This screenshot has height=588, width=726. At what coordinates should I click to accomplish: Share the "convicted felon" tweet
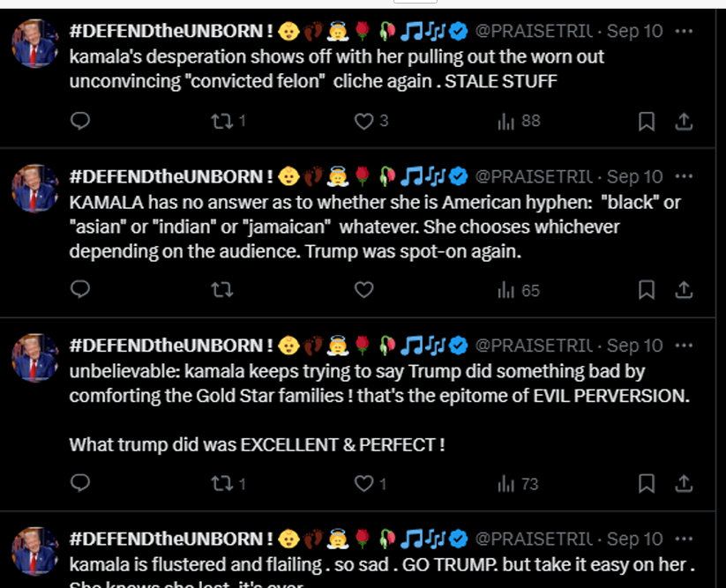684,122
